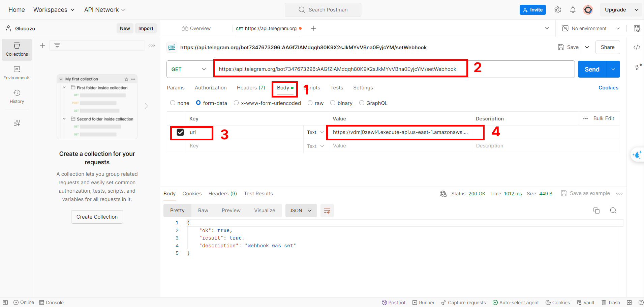
Task: Click plus icon to create new collection
Action: (42, 46)
